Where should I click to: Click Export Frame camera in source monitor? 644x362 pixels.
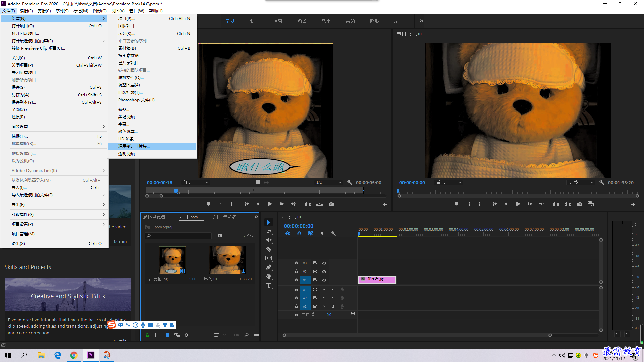(331, 204)
